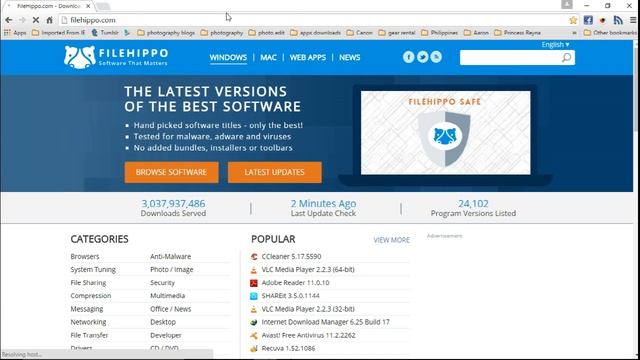Click the BROWSE SOFTWARE button
Image resolution: width=640 pixels, height=360 pixels.
coord(171,172)
